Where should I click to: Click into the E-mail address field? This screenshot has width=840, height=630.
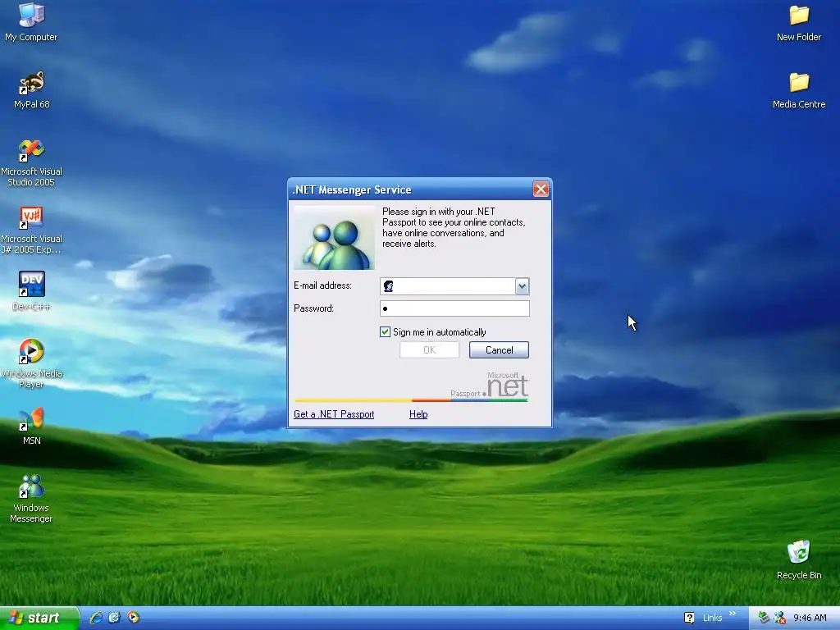click(x=454, y=286)
